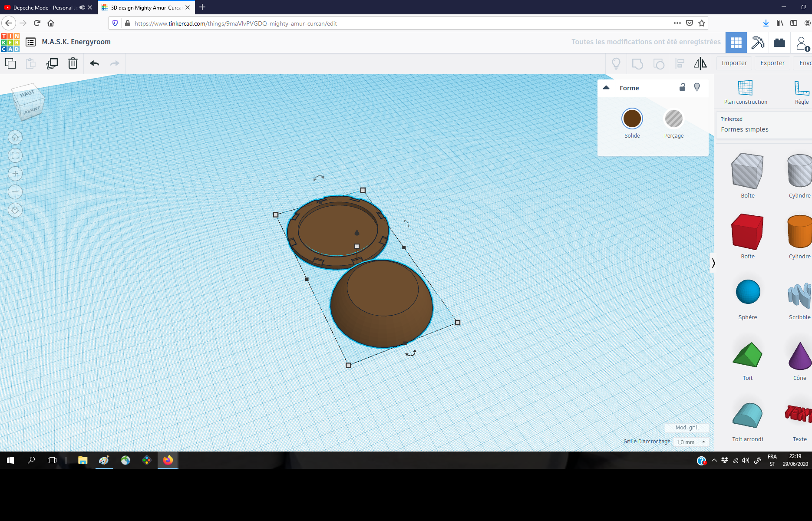The width and height of the screenshot is (812, 521).
Task: Reload the current page
Action: [37, 23]
